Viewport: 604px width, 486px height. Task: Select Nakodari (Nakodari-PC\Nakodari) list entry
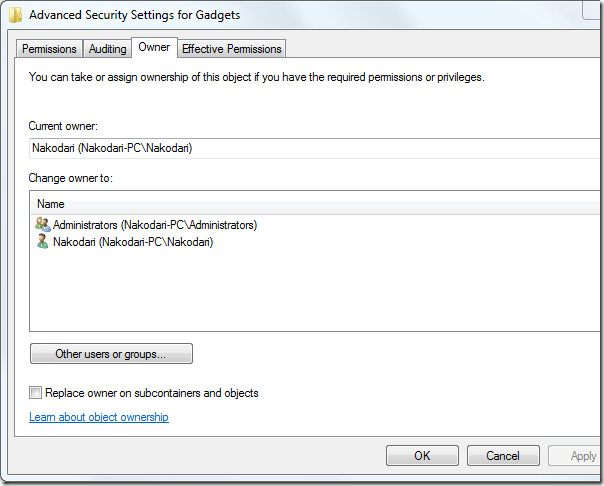[133, 242]
